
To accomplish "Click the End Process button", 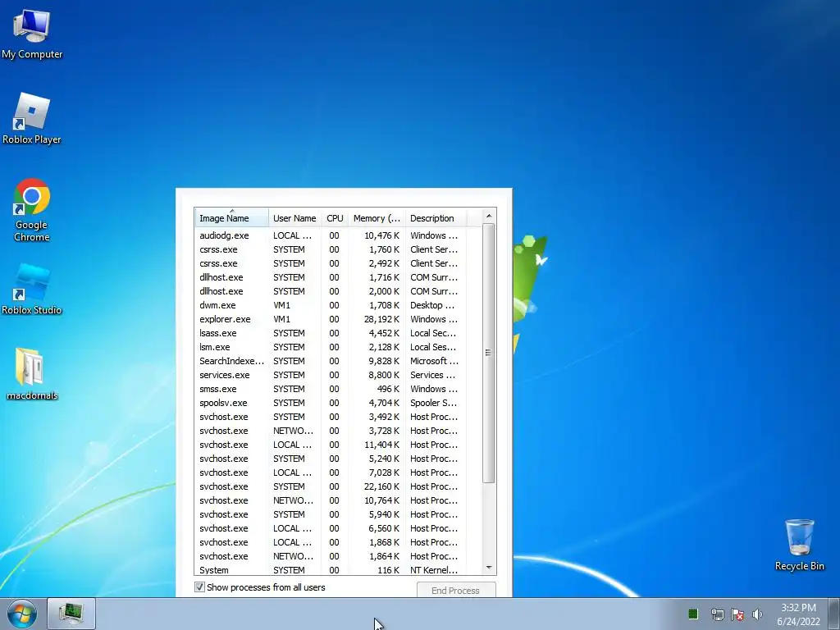I will pyautogui.click(x=456, y=590).
